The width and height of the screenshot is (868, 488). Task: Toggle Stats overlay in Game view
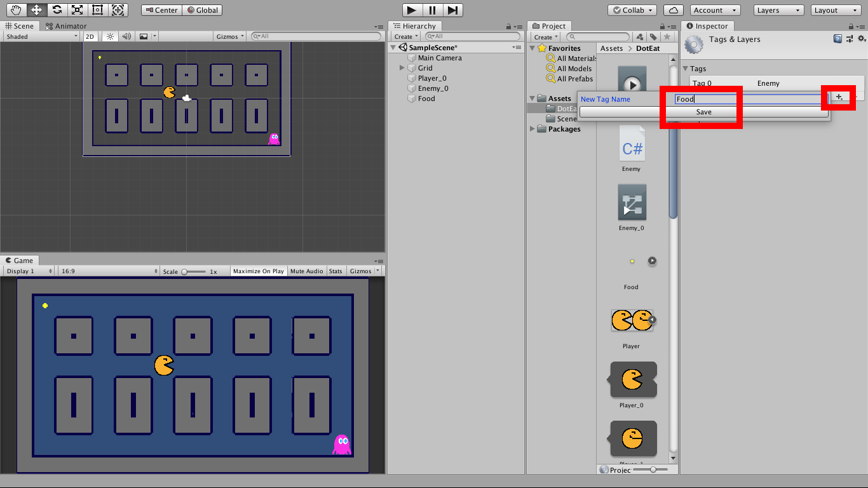point(336,271)
